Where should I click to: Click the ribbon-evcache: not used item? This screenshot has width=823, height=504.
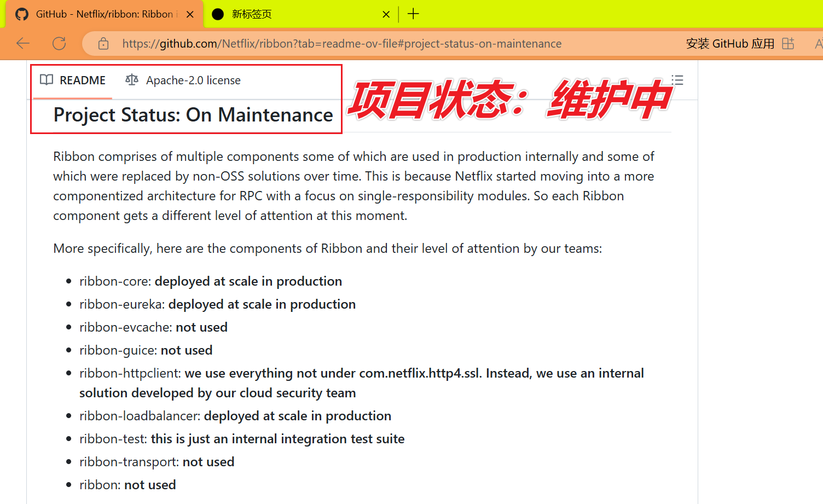tap(153, 327)
